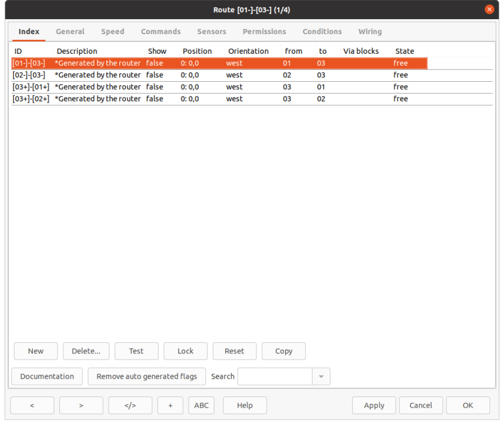Screen dimensions: 504x424
Task: Open the Search dropdown arrow
Action: (321, 376)
